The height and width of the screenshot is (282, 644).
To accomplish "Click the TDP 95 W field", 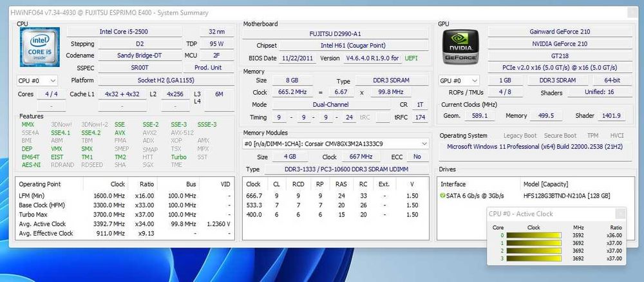I will [216, 44].
